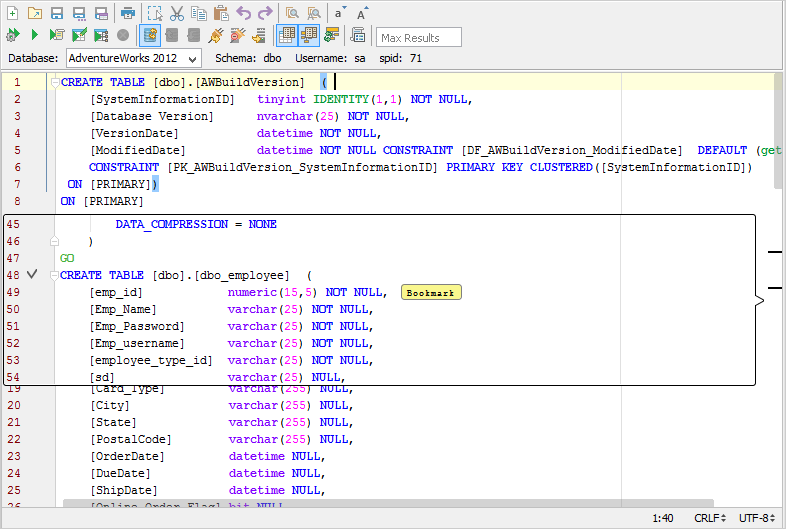Screen dimensions: 786x529
Task: Redo with the right curved arrow
Action: [265, 13]
